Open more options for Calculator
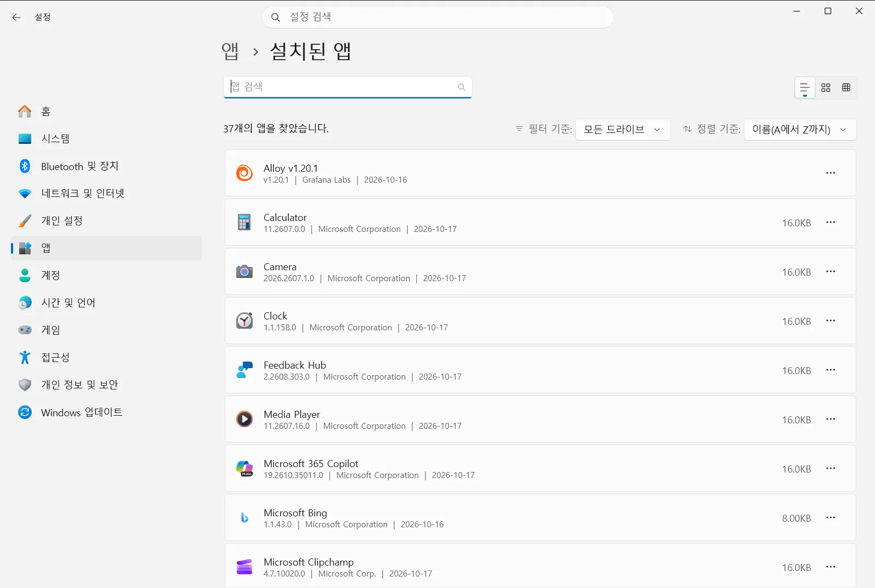 tap(831, 222)
